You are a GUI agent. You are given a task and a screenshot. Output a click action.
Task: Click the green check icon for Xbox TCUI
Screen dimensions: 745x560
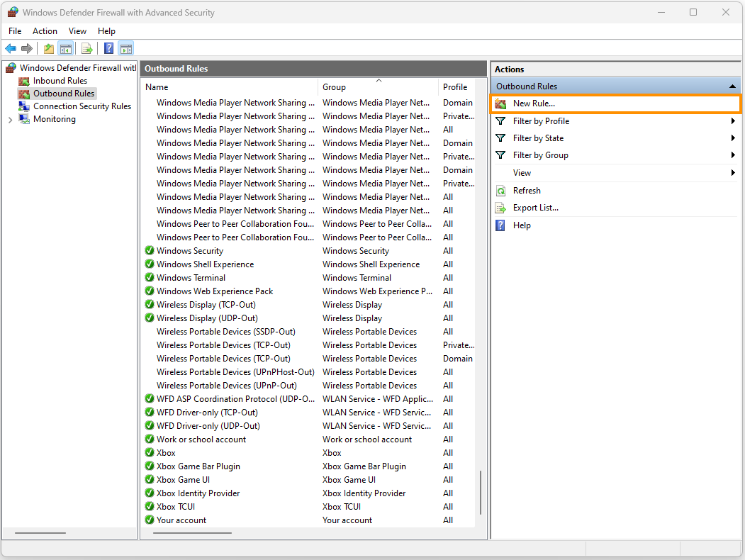click(150, 506)
